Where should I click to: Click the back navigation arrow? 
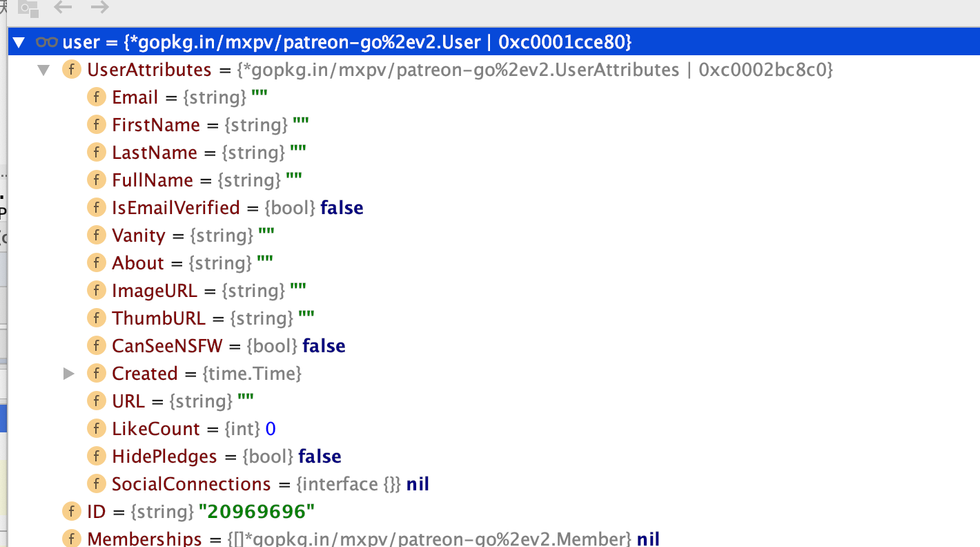[x=63, y=8]
